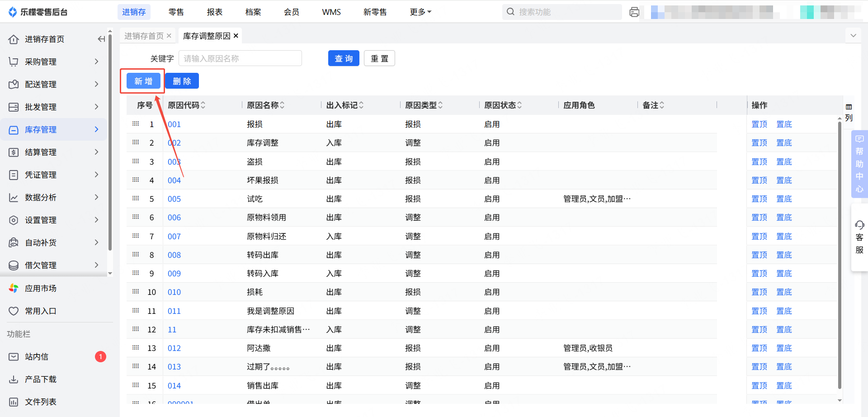
Task: Switch to 进销存首页 tab
Action: pyautogui.click(x=144, y=36)
